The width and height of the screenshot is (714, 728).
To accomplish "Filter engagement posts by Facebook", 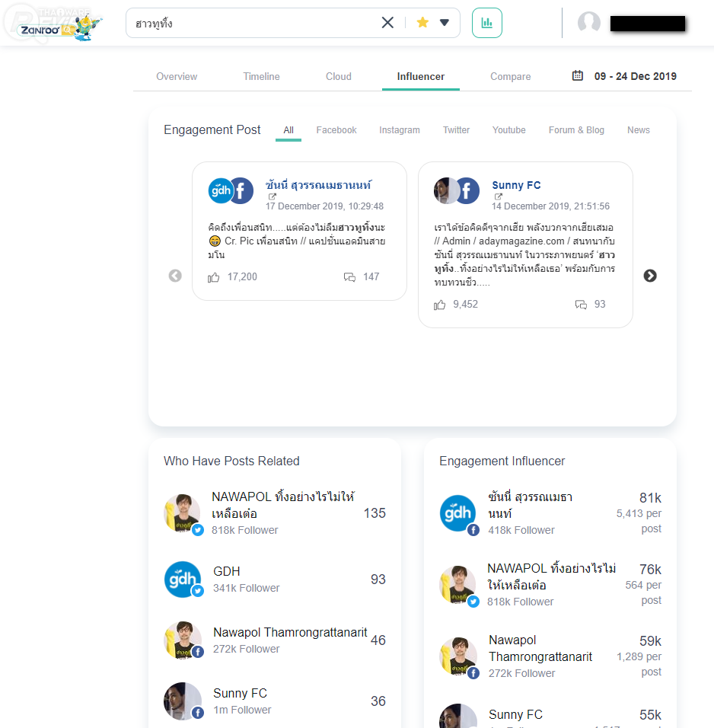I will pos(336,130).
